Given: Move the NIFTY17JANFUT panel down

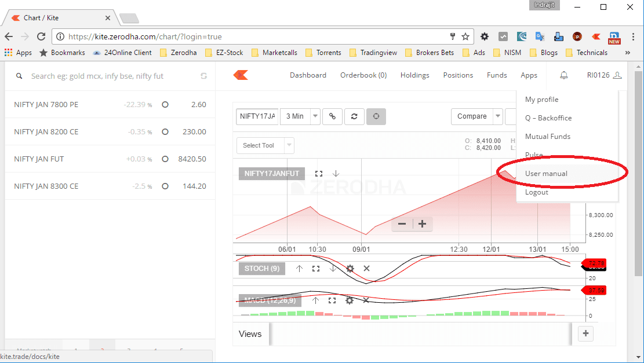Looking at the screenshot, I should coord(336,174).
